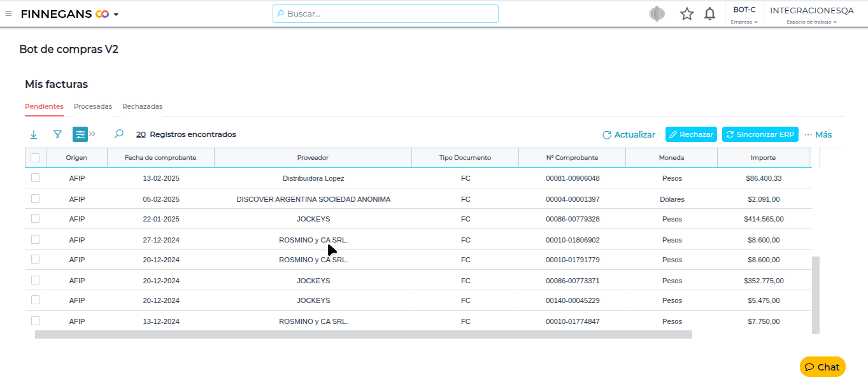Open the notifications bell
The width and height of the screenshot is (868, 387).
[x=709, y=14]
